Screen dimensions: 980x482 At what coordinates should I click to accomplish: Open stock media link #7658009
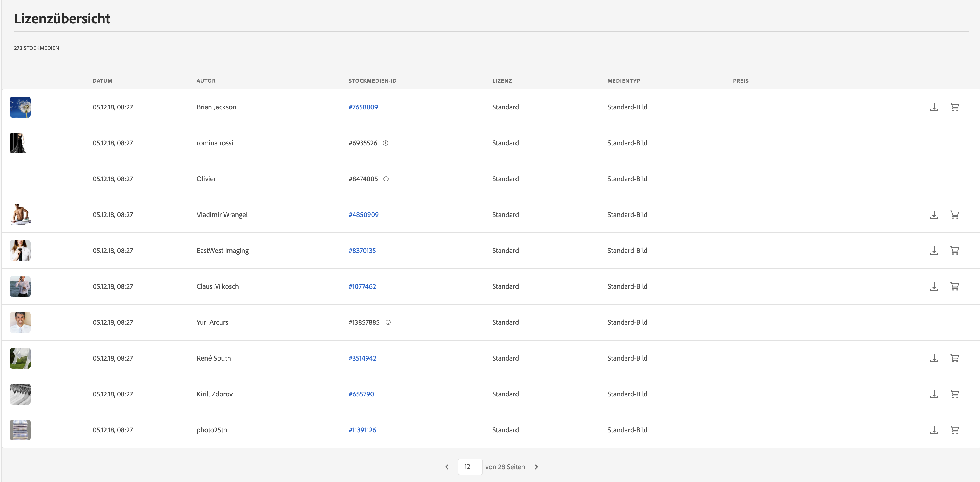[363, 107]
